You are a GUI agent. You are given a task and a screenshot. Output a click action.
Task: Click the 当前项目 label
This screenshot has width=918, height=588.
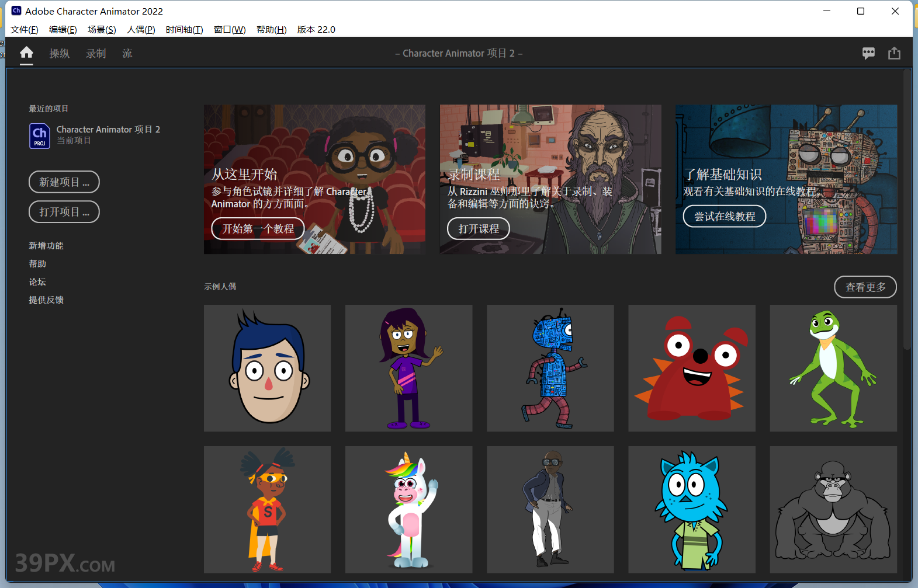74,141
